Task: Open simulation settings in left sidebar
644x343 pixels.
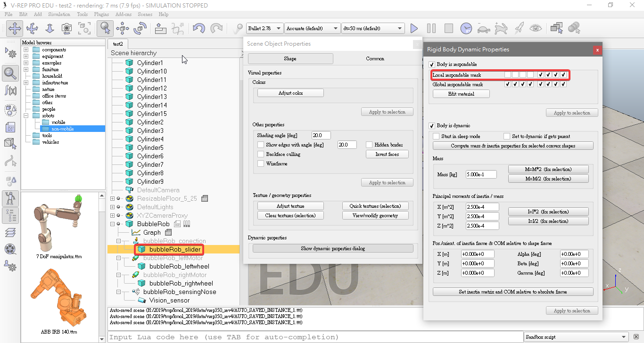Action: click(x=10, y=53)
